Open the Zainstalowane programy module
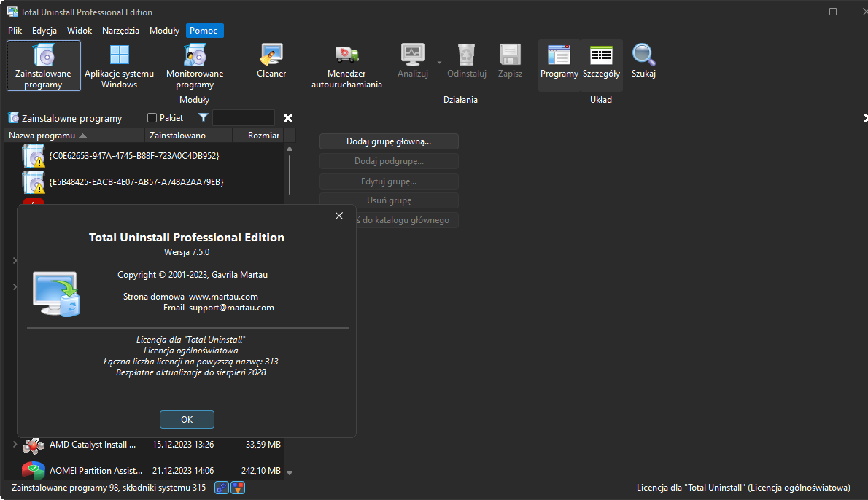868x500 pixels. [44, 66]
